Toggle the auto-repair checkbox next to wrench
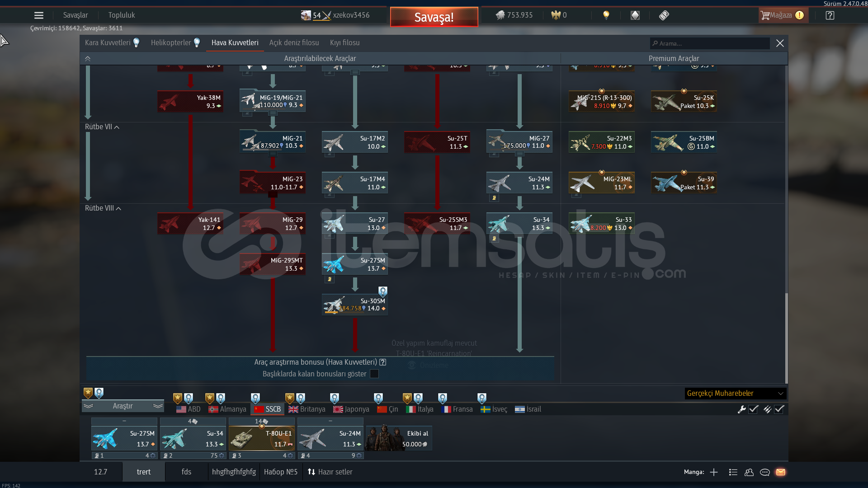868x488 pixels. click(754, 409)
